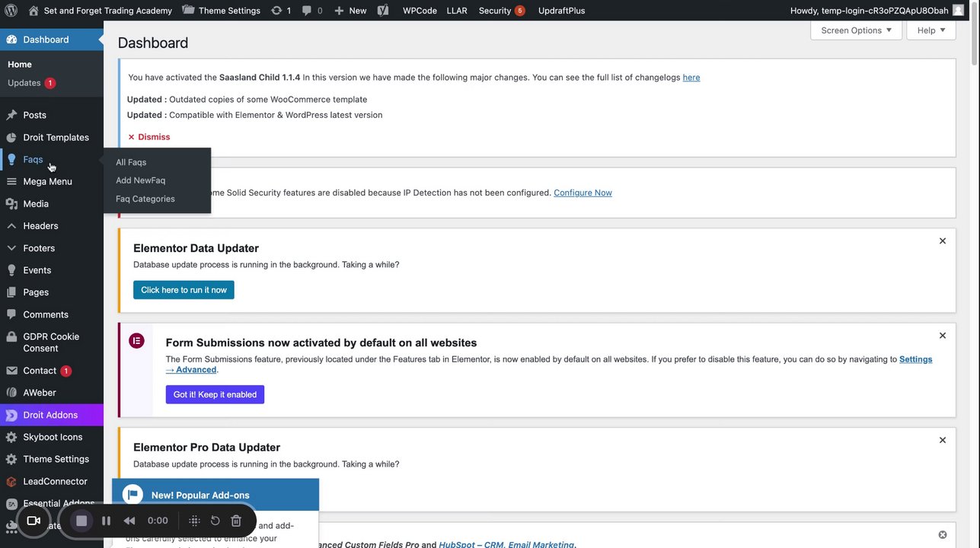980x548 pixels.
Task: Stop the screen recording
Action: (x=81, y=521)
